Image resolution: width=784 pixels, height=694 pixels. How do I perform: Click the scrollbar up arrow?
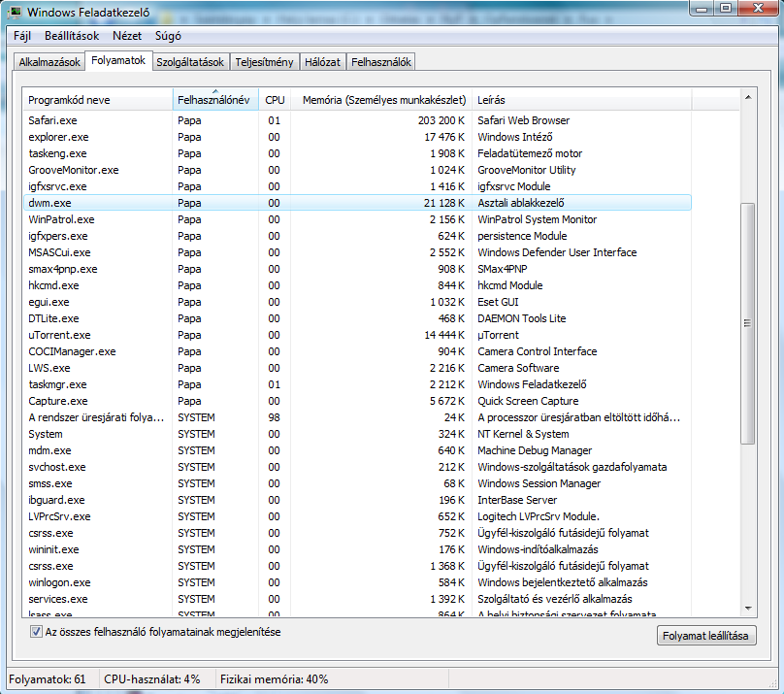(748, 97)
